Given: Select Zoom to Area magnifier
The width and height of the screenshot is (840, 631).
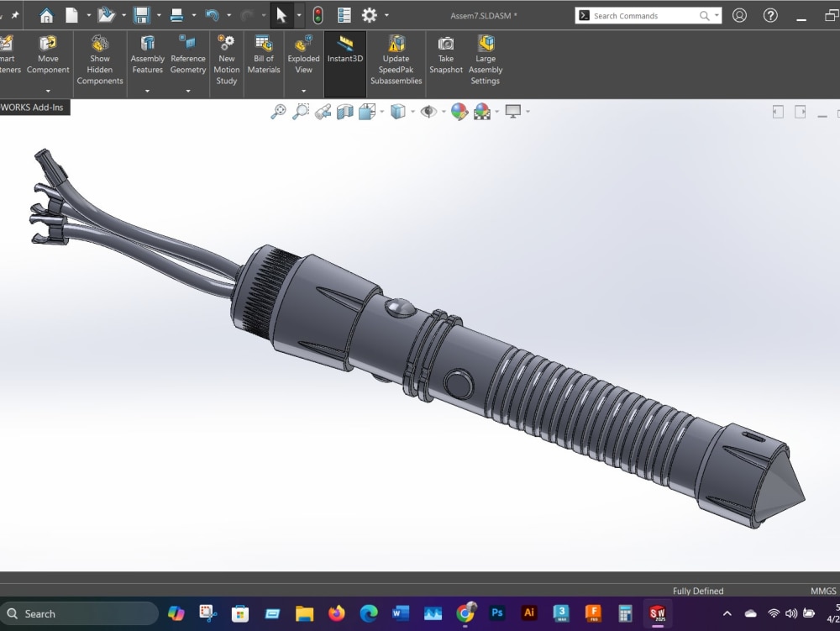Looking at the screenshot, I should tap(301, 112).
